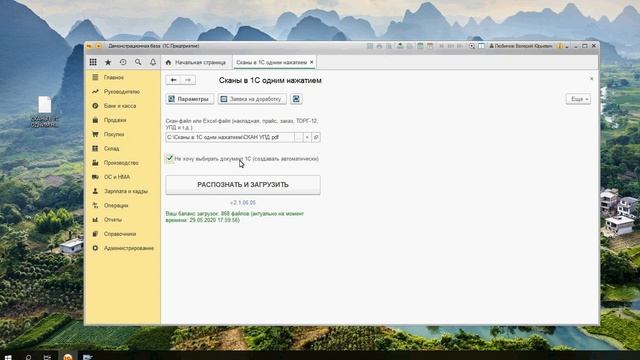Click the Сканы в 1С одним нажатием heading

pyautogui.click(x=270, y=80)
